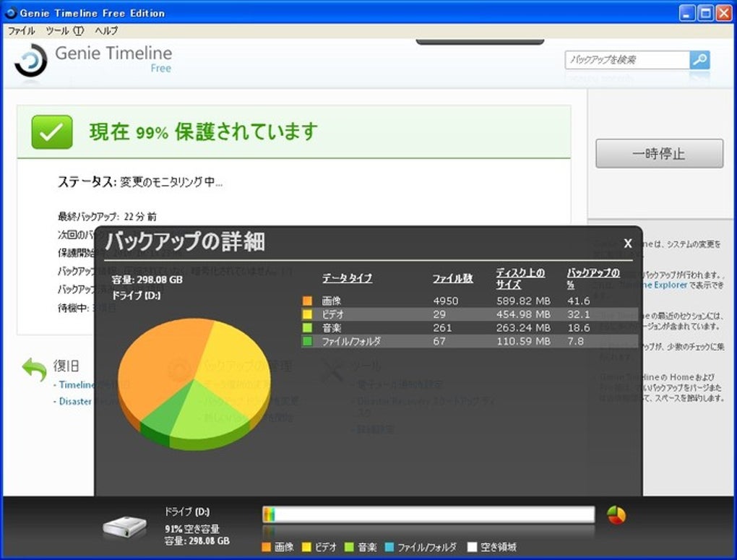Open the ファイル menu

pos(22,30)
